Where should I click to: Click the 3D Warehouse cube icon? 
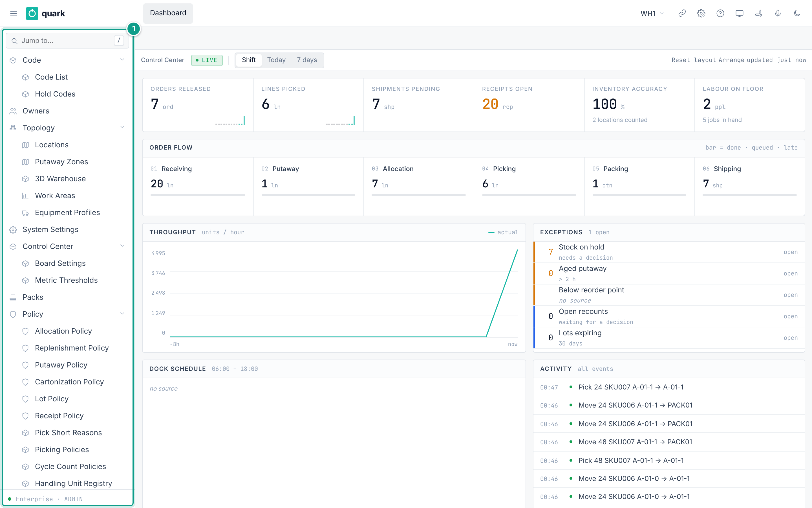[x=25, y=179]
